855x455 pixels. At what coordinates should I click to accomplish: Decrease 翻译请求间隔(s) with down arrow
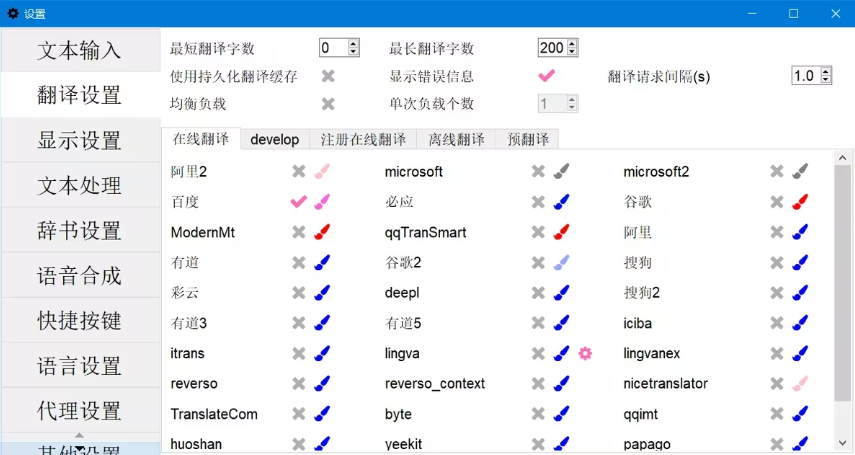click(826, 79)
